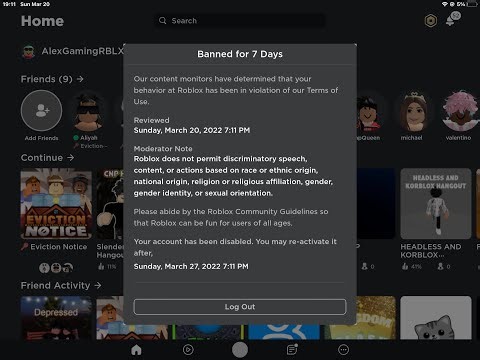Viewport: 480px width, 360px height.
Task: Open HEADLESS AND KORBLOX HANGOUT thumbnail
Action: coord(436,204)
